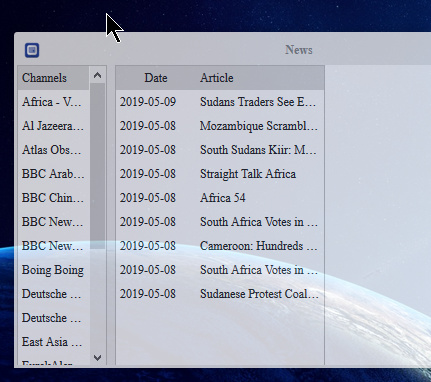This screenshot has height=382, width=431.
Task: Open article Cameroon: Hundreds …
Action: click(x=259, y=246)
